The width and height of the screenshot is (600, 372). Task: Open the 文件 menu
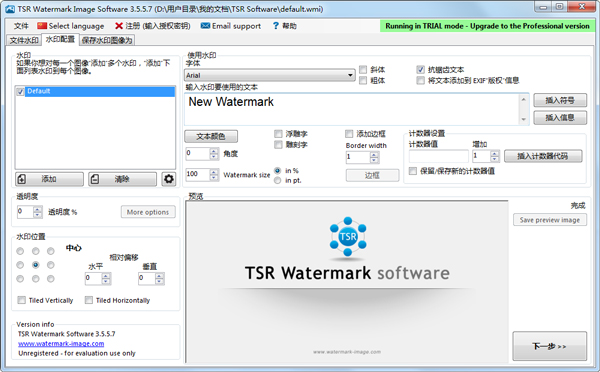[21, 26]
